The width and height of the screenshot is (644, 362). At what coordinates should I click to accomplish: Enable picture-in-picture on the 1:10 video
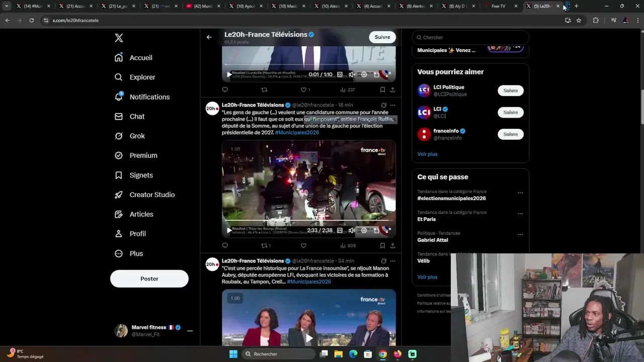pyautogui.click(x=376, y=74)
